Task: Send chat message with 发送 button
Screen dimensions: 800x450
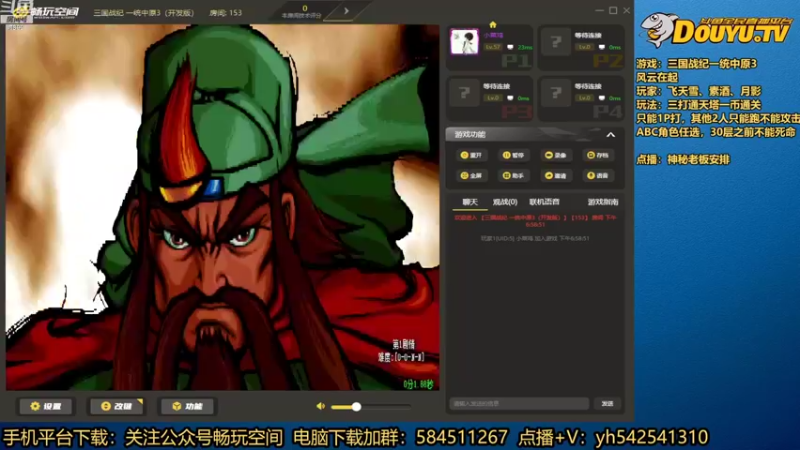Action: coord(607,404)
